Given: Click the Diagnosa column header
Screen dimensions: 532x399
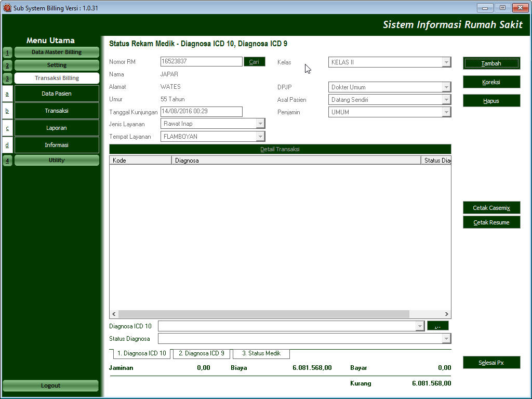Looking at the screenshot, I should pos(296,160).
